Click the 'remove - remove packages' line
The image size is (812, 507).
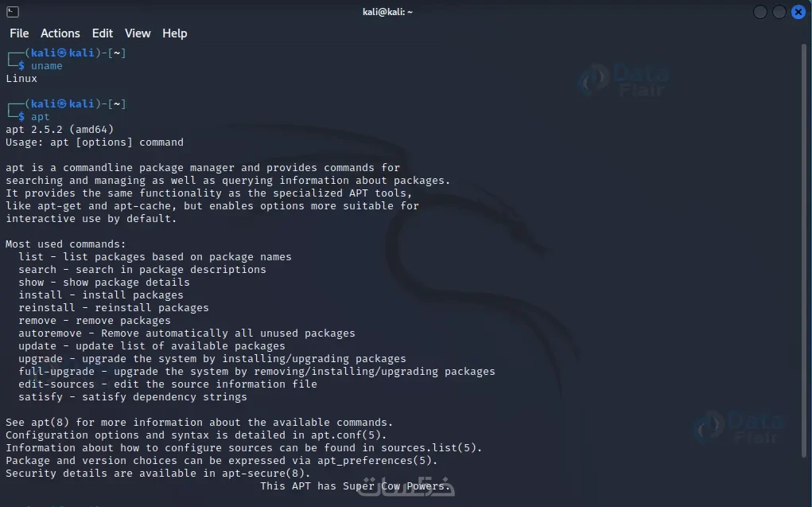click(x=95, y=321)
